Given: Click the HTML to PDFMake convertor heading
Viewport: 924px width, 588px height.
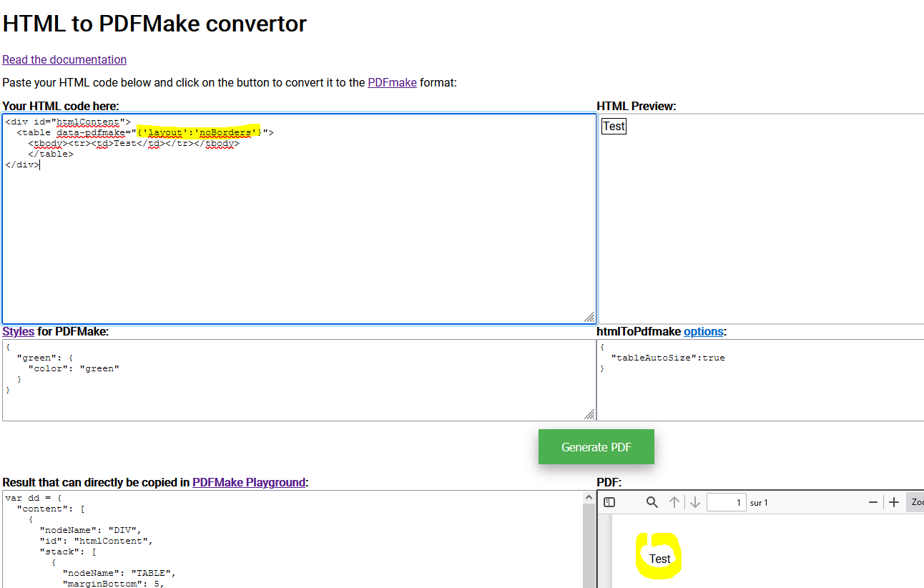Looking at the screenshot, I should click(x=154, y=24).
